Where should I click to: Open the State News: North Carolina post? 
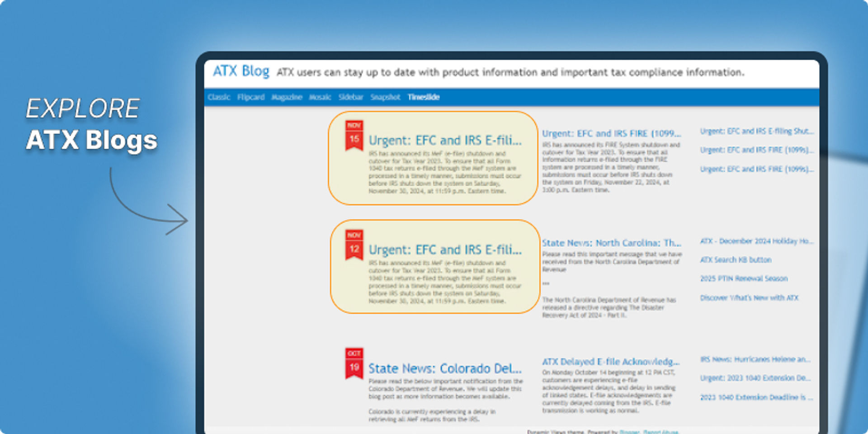(612, 243)
